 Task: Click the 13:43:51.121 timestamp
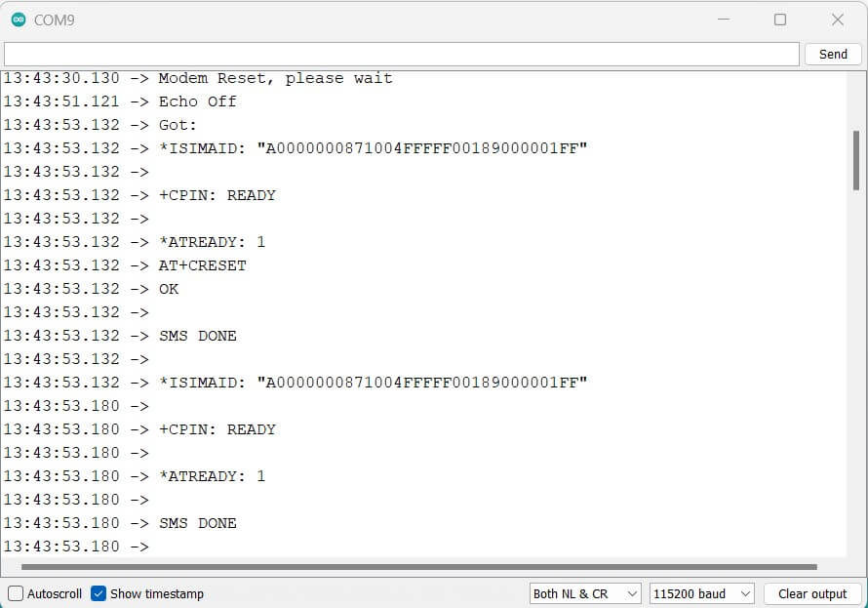(61, 101)
